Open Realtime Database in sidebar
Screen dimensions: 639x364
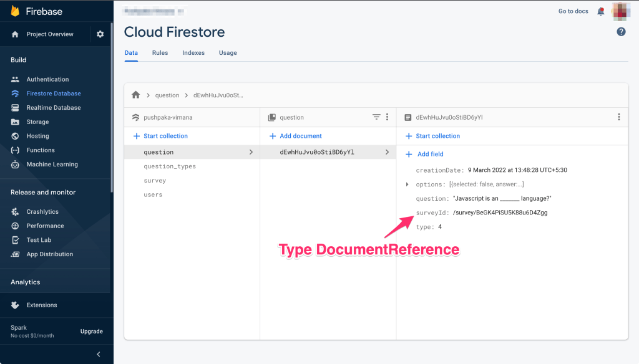53,108
